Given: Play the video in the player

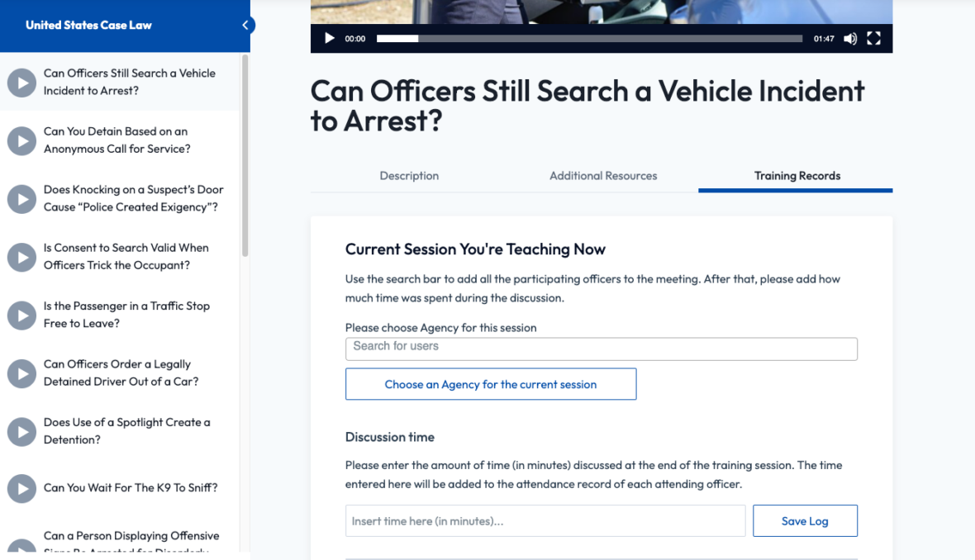Looking at the screenshot, I should (x=330, y=38).
